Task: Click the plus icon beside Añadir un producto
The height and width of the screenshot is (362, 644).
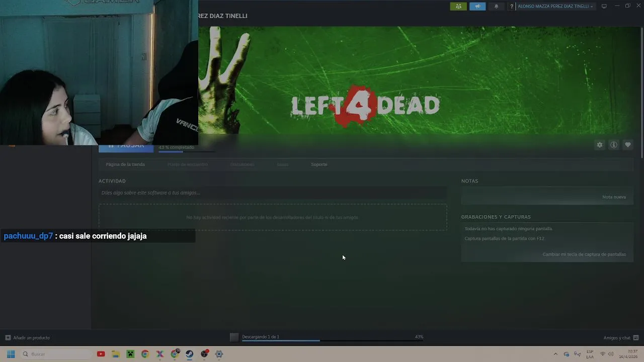Action: pos(8,338)
